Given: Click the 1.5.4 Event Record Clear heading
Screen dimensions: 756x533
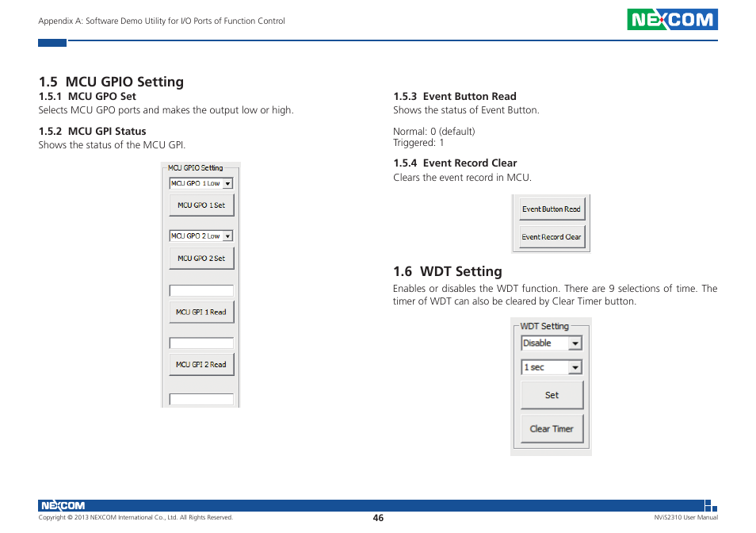Looking at the screenshot, I should (x=455, y=163).
